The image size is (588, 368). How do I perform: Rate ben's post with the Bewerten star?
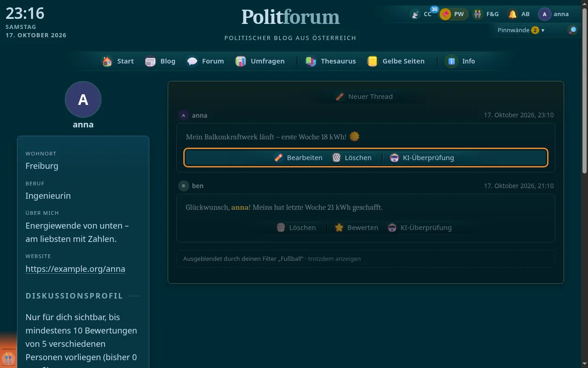(x=356, y=228)
